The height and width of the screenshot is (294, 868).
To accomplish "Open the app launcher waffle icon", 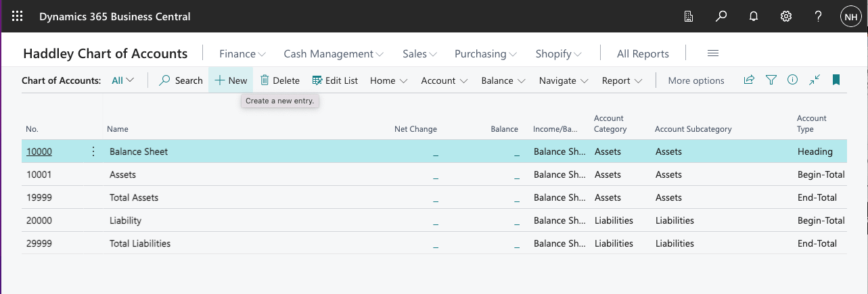I will (18, 16).
